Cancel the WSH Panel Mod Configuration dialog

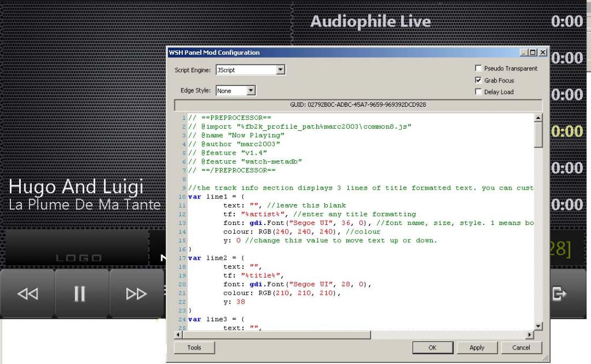pyautogui.click(x=521, y=347)
